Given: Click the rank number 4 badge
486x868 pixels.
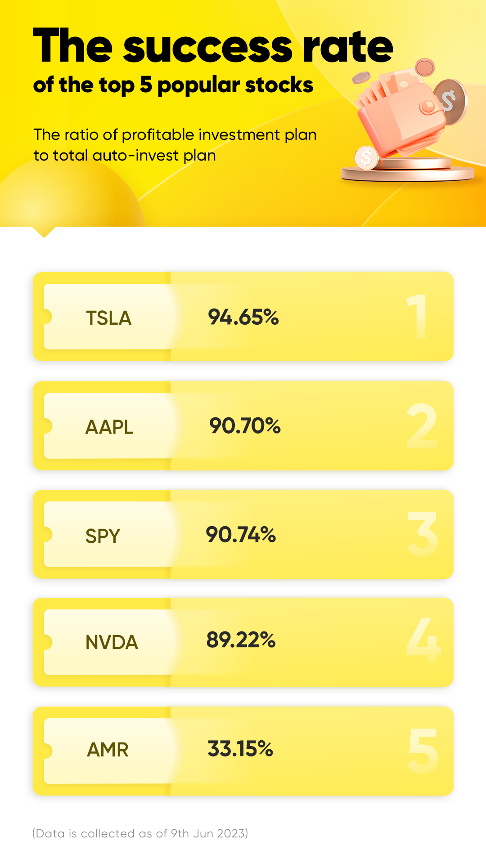Looking at the screenshot, I should click(x=423, y=640).
